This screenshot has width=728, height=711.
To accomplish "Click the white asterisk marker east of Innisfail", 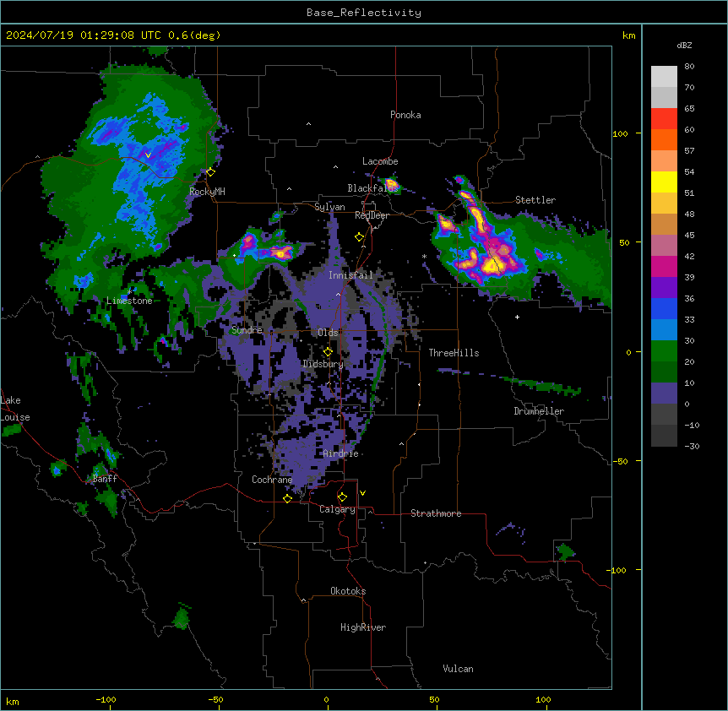I will 424,256.
